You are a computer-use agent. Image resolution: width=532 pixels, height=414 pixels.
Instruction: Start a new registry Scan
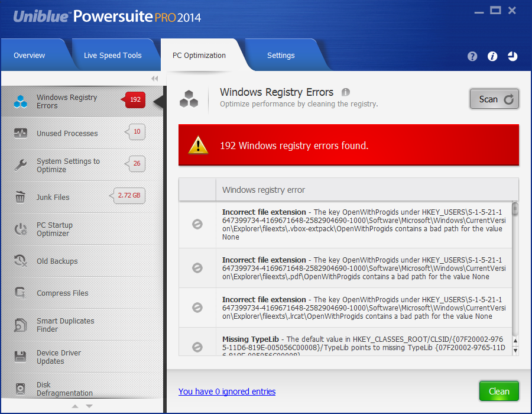tap(494, 99)
